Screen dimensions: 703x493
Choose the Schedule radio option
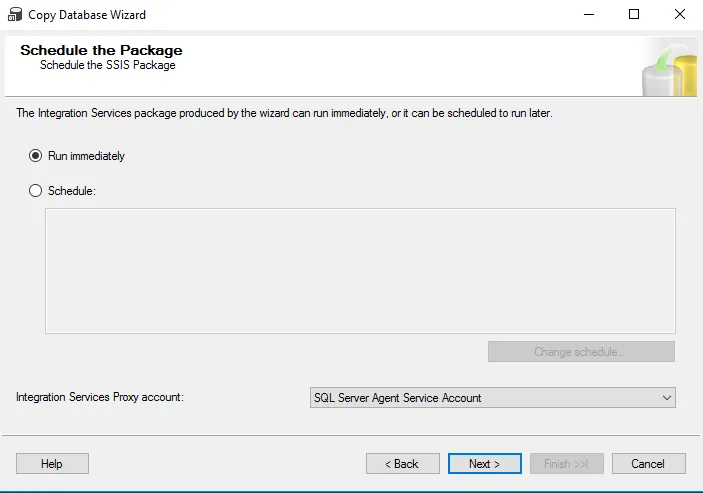[37, 191]
